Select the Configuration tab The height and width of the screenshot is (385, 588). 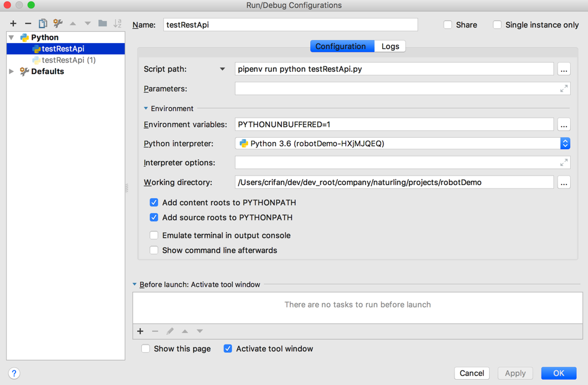tap(341, 47)
